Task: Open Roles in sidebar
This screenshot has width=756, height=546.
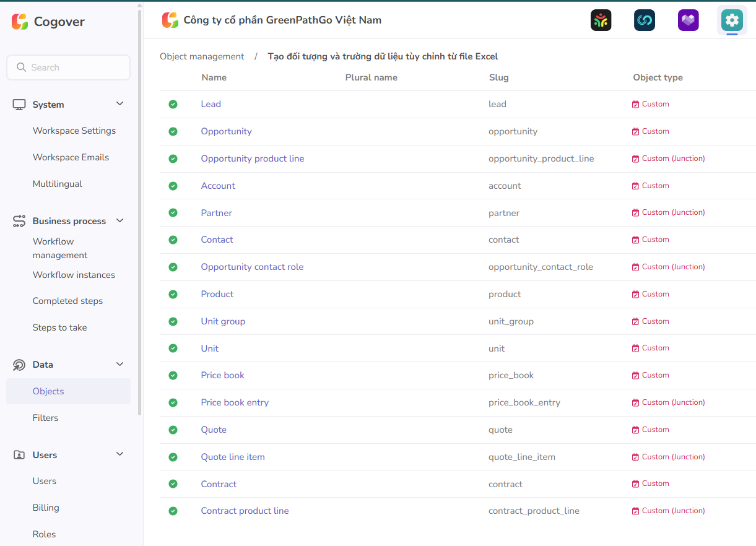Action: point(44,534)
